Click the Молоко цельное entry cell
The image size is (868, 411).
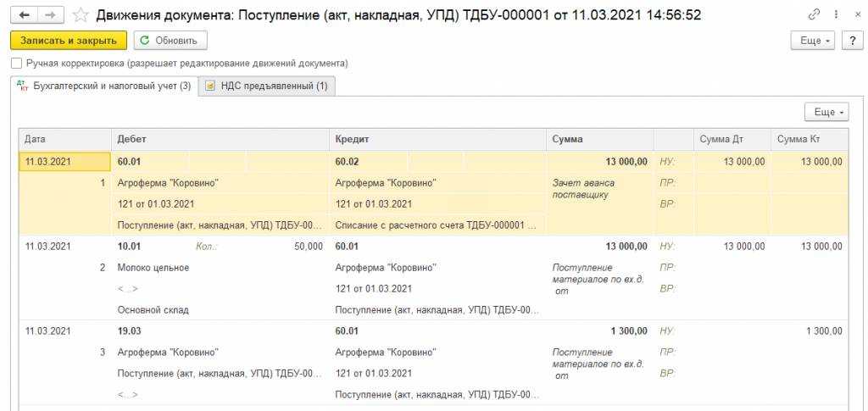(153, 268)
